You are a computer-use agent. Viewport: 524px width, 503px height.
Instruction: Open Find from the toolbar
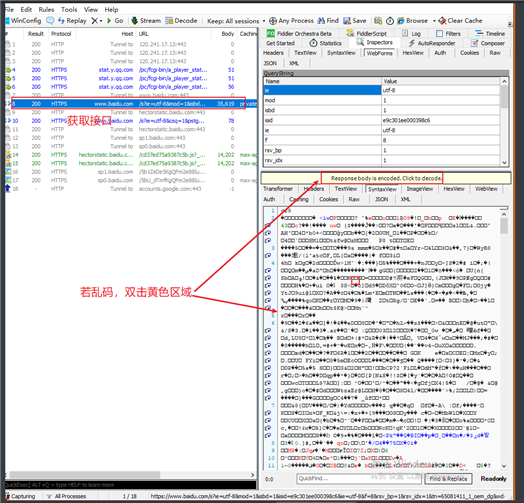(x=328, y=21)
